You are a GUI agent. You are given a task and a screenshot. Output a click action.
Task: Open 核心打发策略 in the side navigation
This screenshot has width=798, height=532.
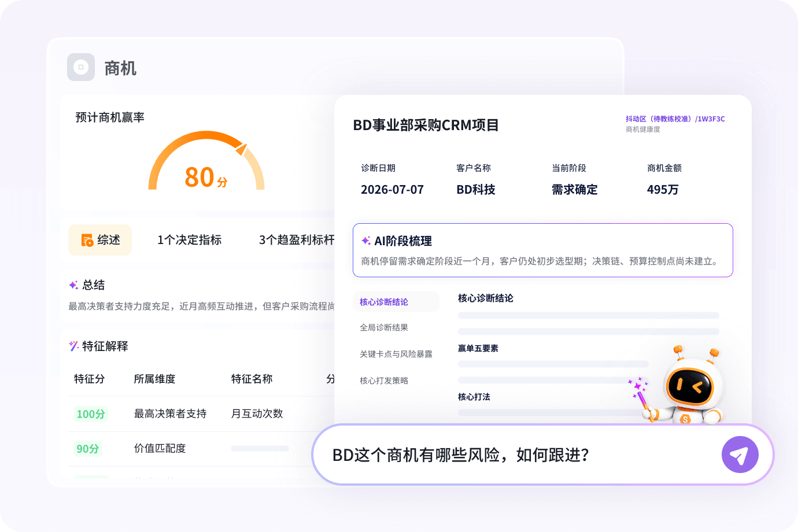click(x=384, y=380)
